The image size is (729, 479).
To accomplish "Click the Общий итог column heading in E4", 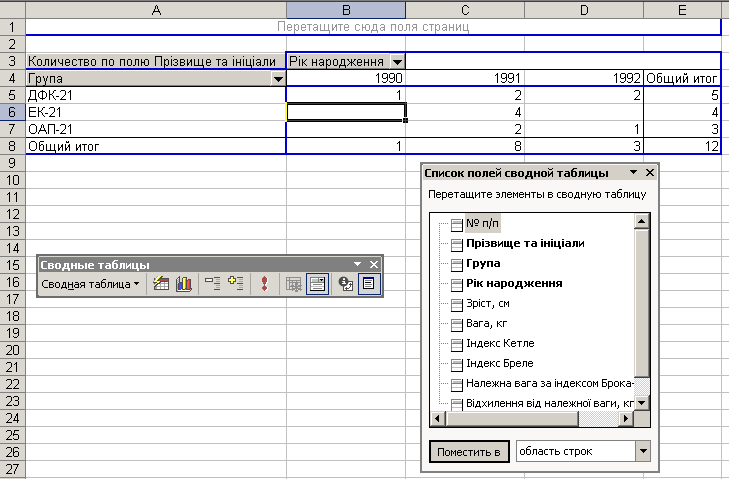I will pos(682,78).
